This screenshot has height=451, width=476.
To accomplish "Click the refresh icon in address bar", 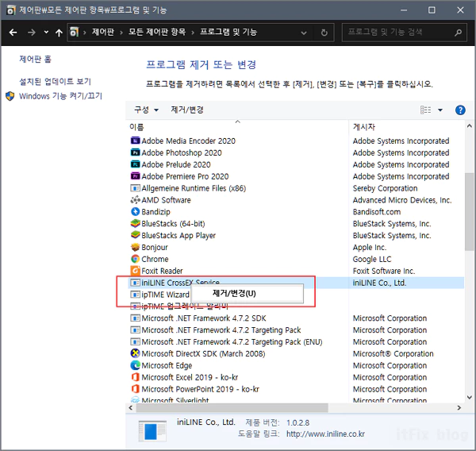I will (x=324, y=33).
